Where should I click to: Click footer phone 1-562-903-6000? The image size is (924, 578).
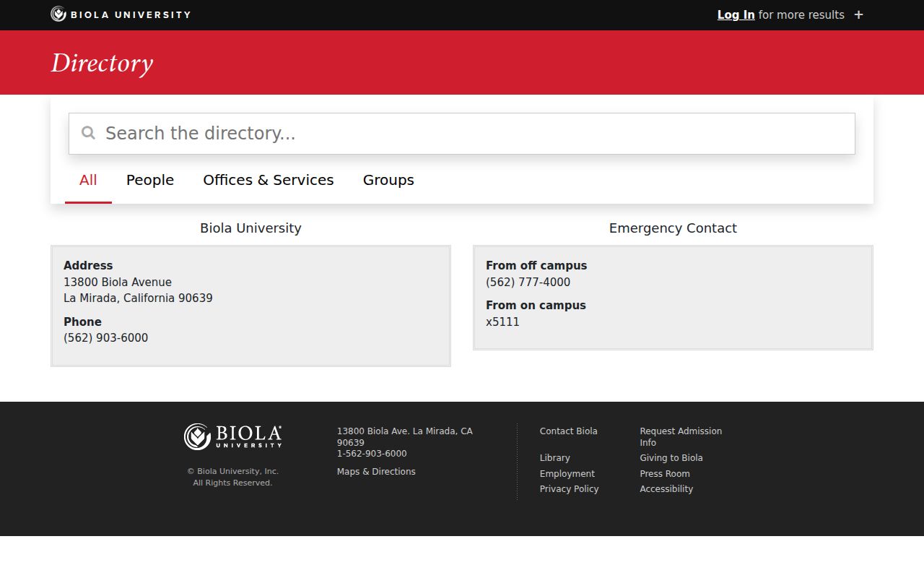[372, 454]
